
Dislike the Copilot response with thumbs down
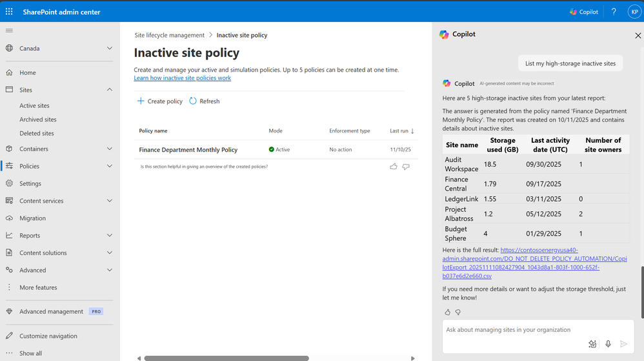458,312
